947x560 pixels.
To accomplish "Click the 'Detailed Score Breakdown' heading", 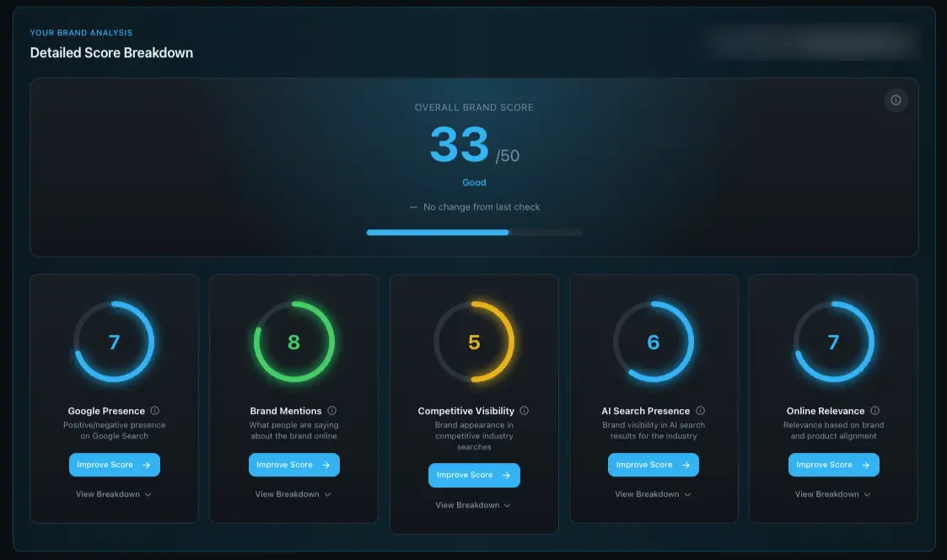I will [111, 52].
